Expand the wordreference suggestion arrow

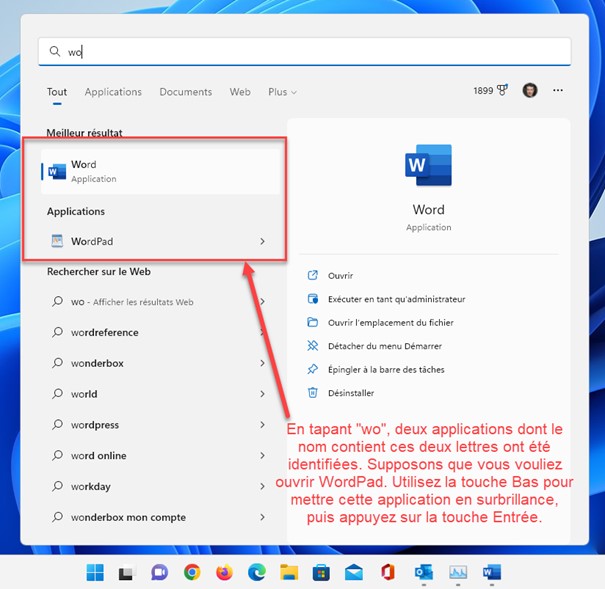(x=262, y=333)
